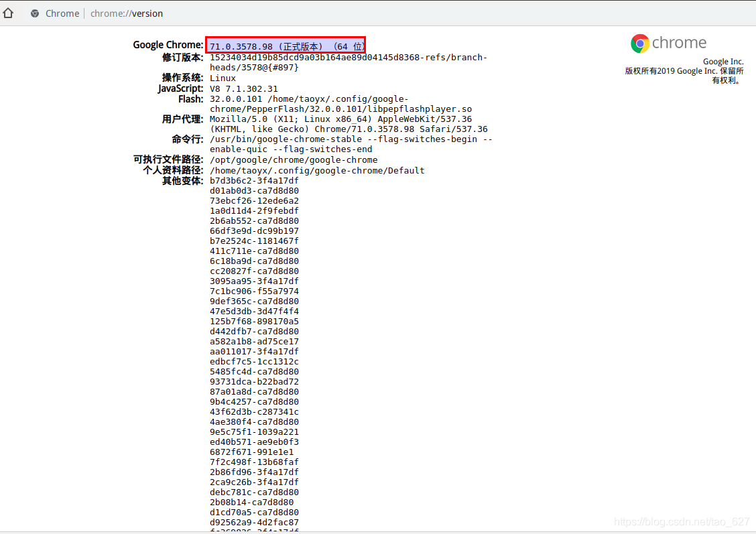Click the variation 93731dca-b22bad72

(x=254, y=382)
